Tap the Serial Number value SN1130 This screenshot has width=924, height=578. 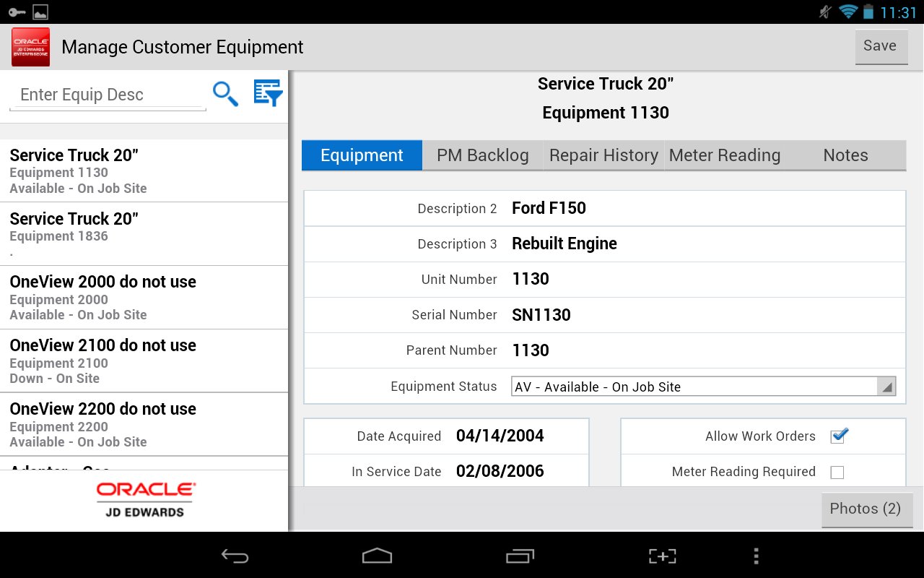pos(541,315)
